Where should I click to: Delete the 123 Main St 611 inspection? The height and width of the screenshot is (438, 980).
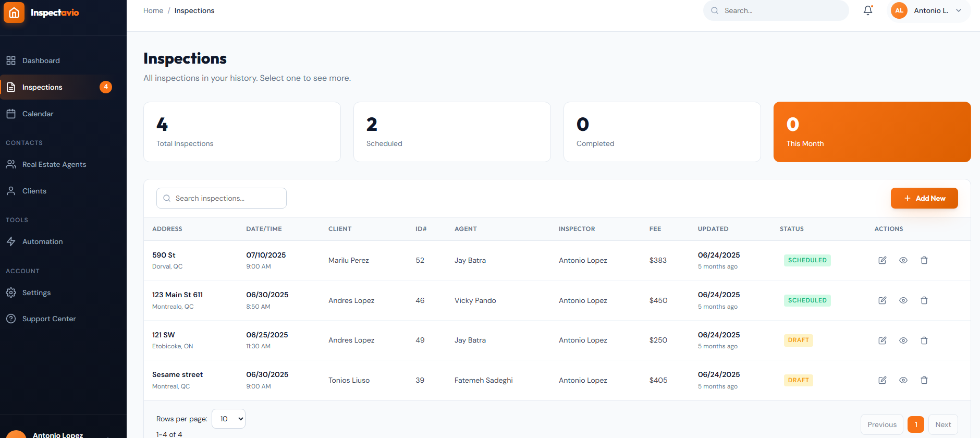click(924, 300)
